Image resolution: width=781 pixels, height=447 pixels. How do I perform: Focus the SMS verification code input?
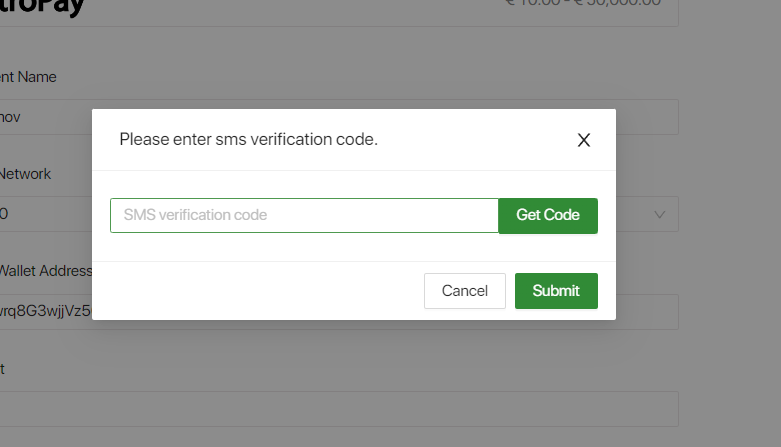pyautogui.click(x=304, y=215)
